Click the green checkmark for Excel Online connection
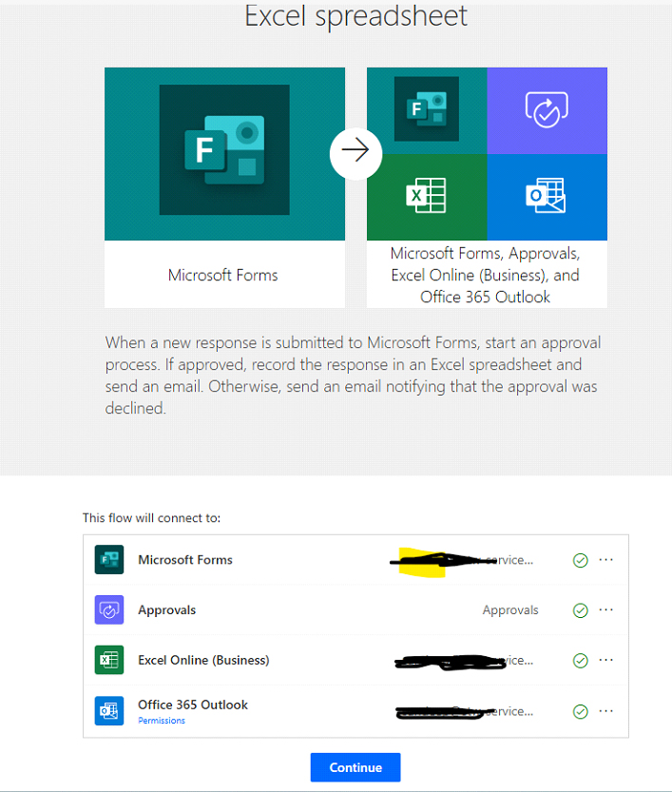672x792 pixels. coord(581,660)
